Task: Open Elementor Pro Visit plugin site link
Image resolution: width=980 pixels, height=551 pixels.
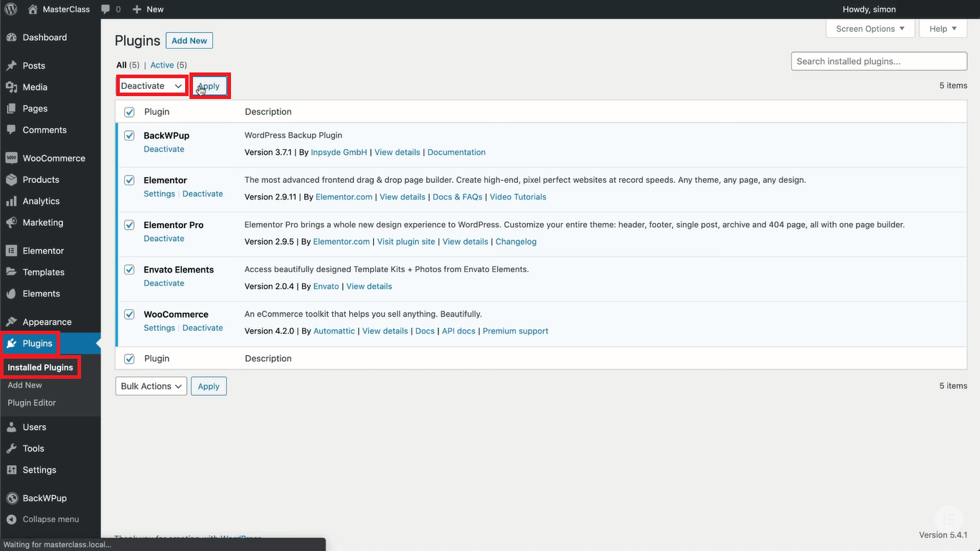Action: click(406, 242)
